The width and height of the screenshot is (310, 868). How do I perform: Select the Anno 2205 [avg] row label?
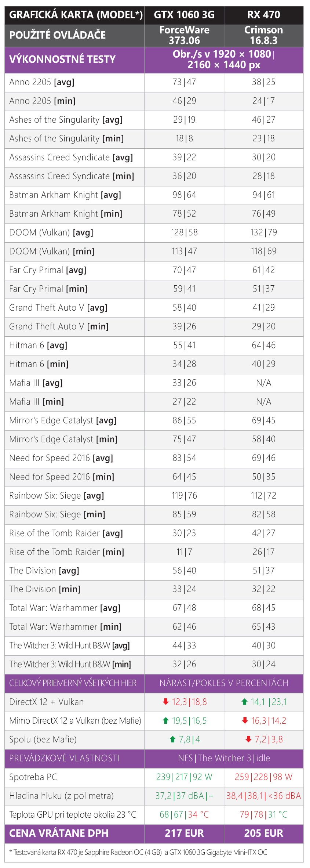(42, 82)
